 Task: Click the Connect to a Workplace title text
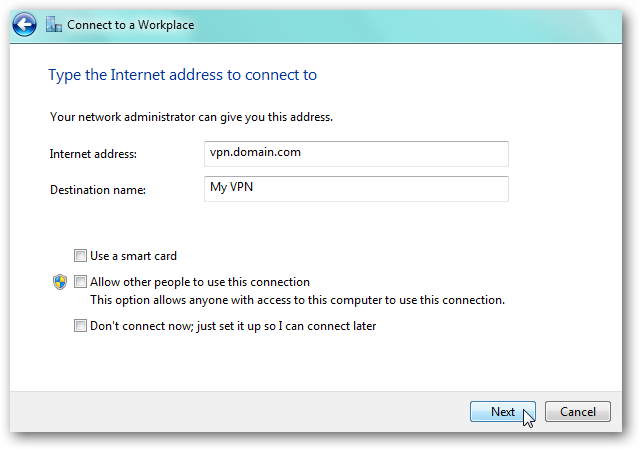(x=130, y=24)
